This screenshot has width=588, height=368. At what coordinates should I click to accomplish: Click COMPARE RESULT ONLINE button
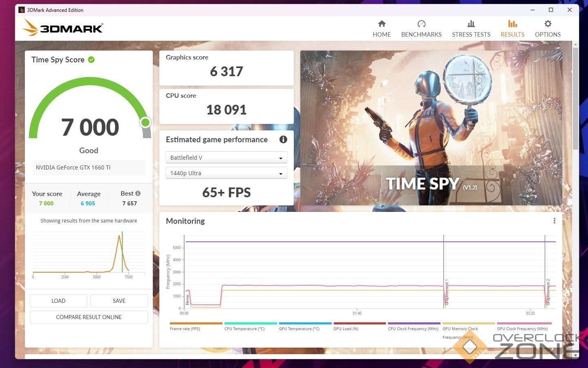[x=89, y=317]
